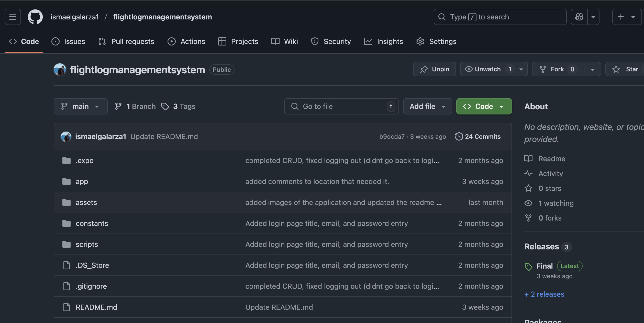
Task: Unpin the repository
Action: coord(434,69)
